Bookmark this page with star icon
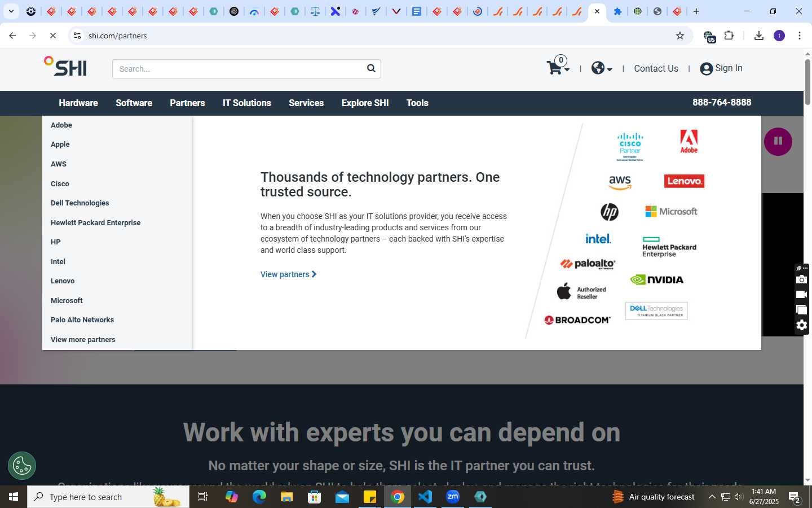The width and height of the screenshot is (812, 508). [x=680, y=36]
